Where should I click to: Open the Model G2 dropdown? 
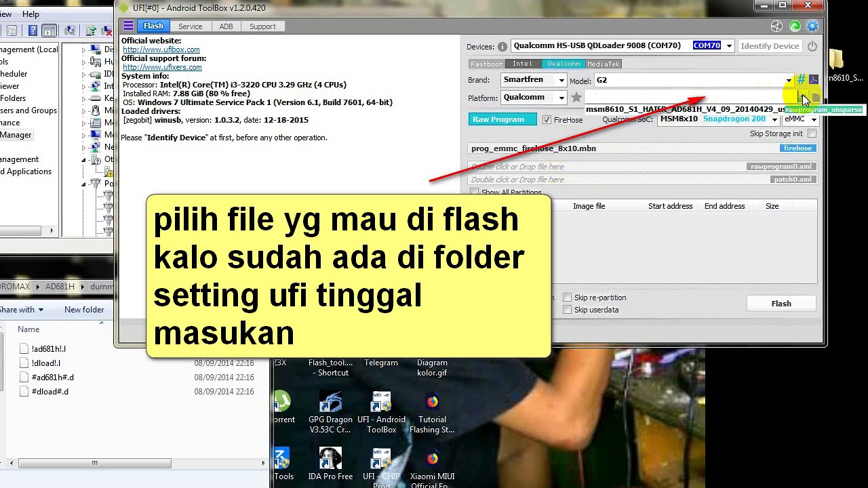tap(789, 80)
